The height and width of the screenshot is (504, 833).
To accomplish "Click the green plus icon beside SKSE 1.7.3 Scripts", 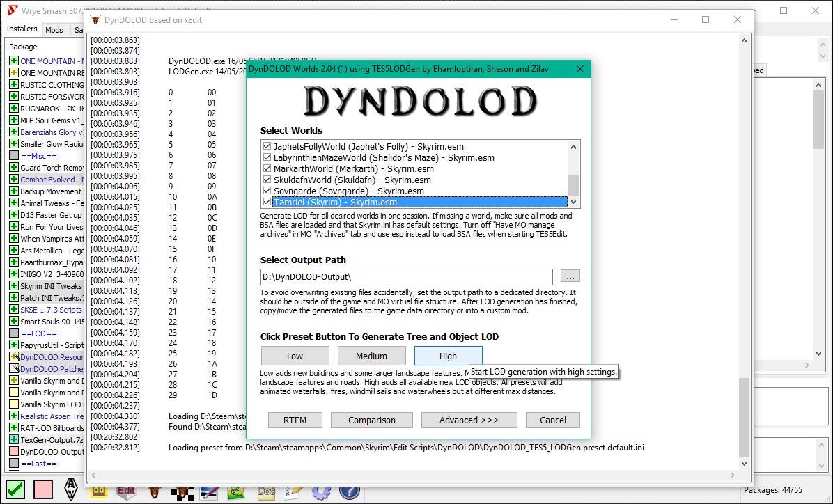I will (x=14, y=310).
